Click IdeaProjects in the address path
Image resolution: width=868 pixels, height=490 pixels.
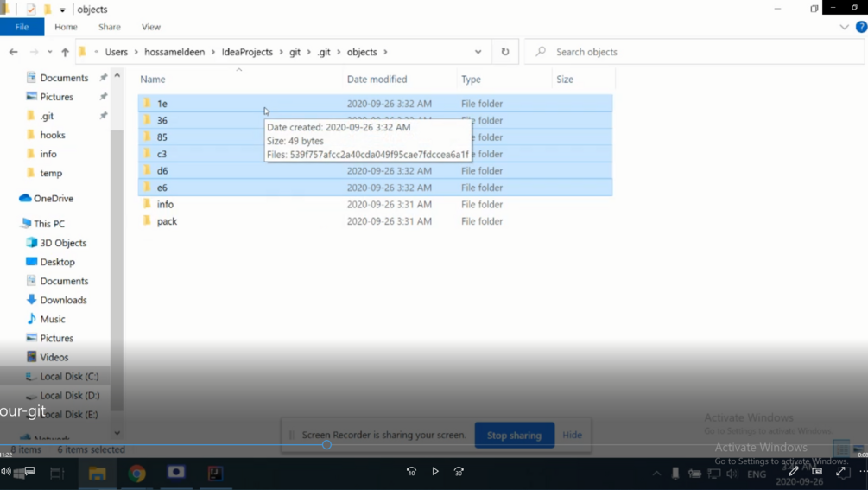point(247,52)
